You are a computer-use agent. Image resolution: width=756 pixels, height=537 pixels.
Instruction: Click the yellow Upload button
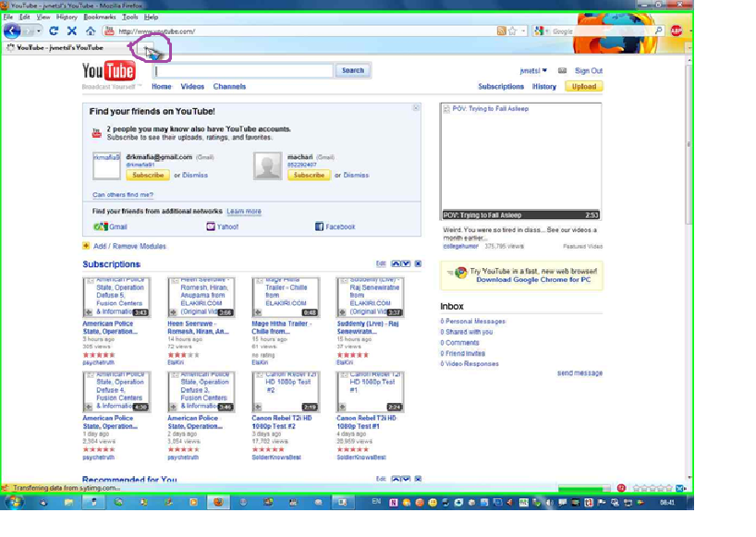click(583, 87)
